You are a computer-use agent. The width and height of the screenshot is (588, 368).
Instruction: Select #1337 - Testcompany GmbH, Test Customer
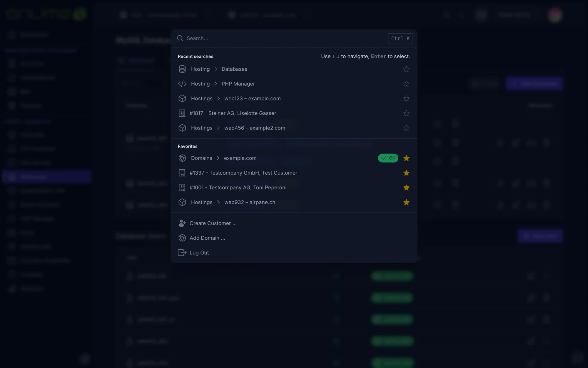coord(294,173)
